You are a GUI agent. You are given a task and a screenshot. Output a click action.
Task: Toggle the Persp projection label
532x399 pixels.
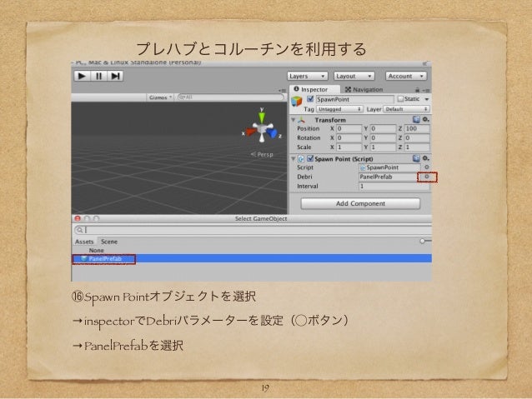262,155
